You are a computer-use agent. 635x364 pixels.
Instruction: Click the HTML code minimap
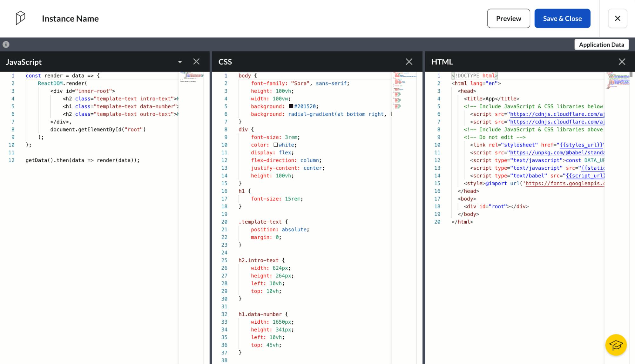618,80
